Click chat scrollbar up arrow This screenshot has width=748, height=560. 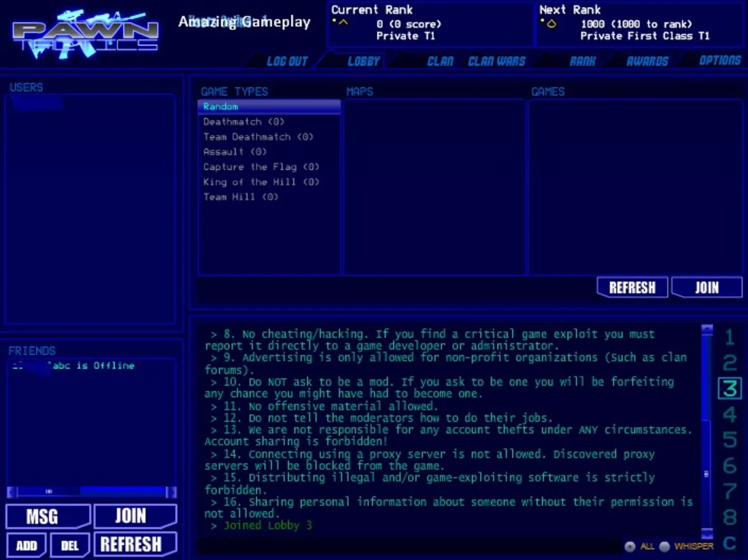pyautogui.click(x=707, y=329)
